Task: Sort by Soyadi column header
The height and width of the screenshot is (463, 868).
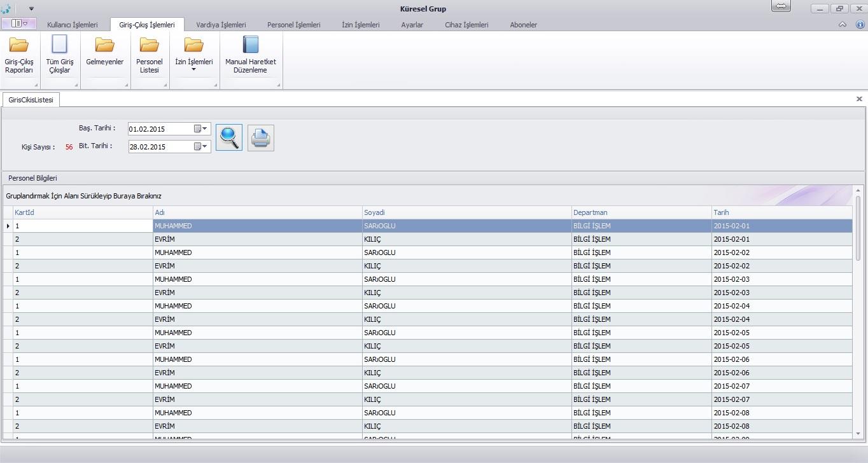Action: click(x=467, y=212)
